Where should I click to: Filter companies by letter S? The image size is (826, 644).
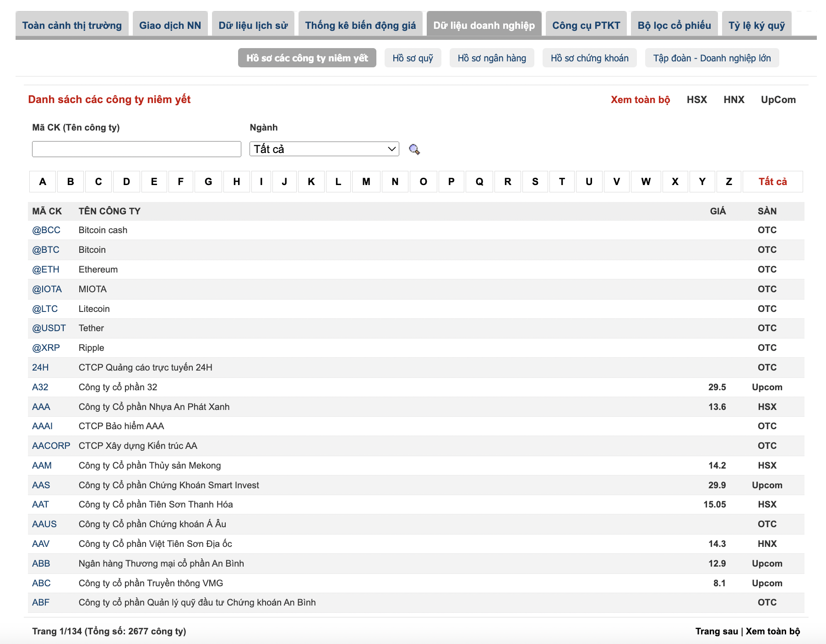coord(535,181)
